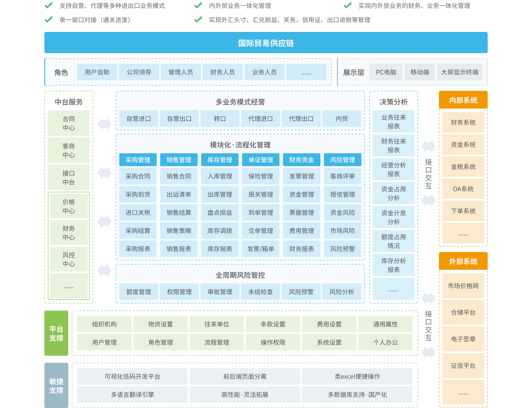The image size is (532, 408).
Task: Select the 采购管理 column header
Action: (x=138, y=160)
